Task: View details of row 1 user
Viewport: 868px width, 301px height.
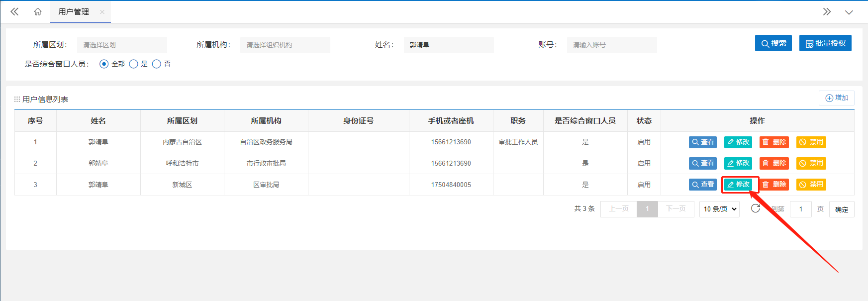Action: tap(702, 142)
